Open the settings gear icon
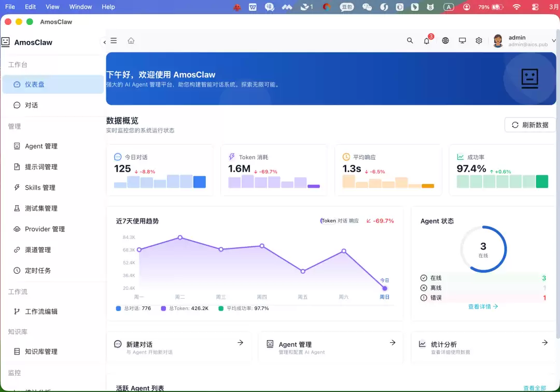The height and width of the screenshot is (392, 560). (x=479, y=40)
